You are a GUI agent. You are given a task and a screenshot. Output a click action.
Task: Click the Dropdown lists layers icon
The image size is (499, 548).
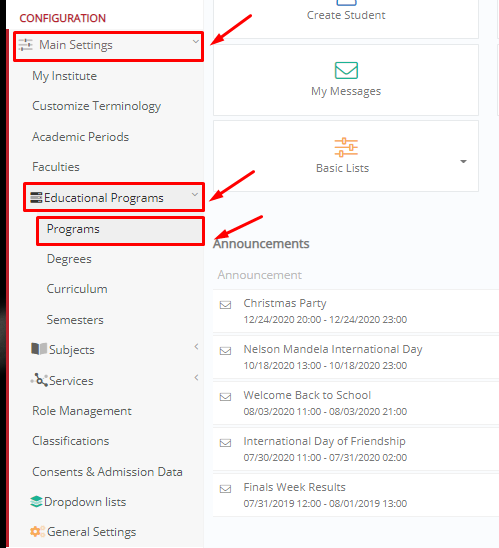click(36, 502)
